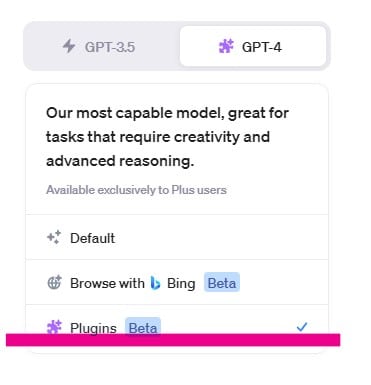
Task: Toggle the blue checkmark on Plugins row
Action: (302, 327)
